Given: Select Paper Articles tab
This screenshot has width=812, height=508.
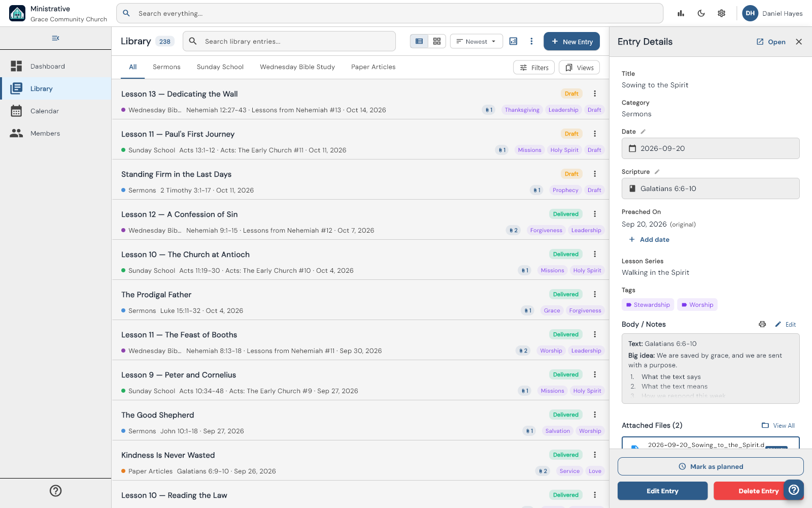Looking at the screenshot, I should click(x=374, y=67).
